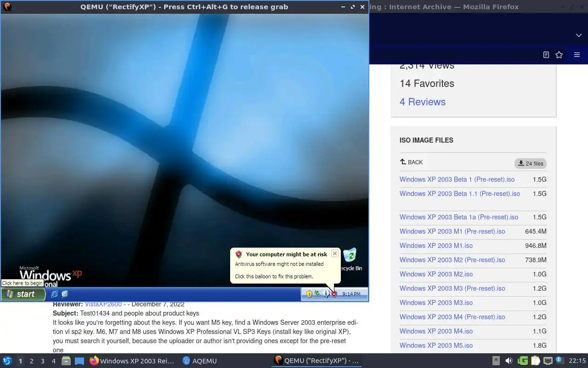Download Windows XP 2003 M2 (Pre-reset).iso
Screen dimensions: 588x368
(452, 260)
